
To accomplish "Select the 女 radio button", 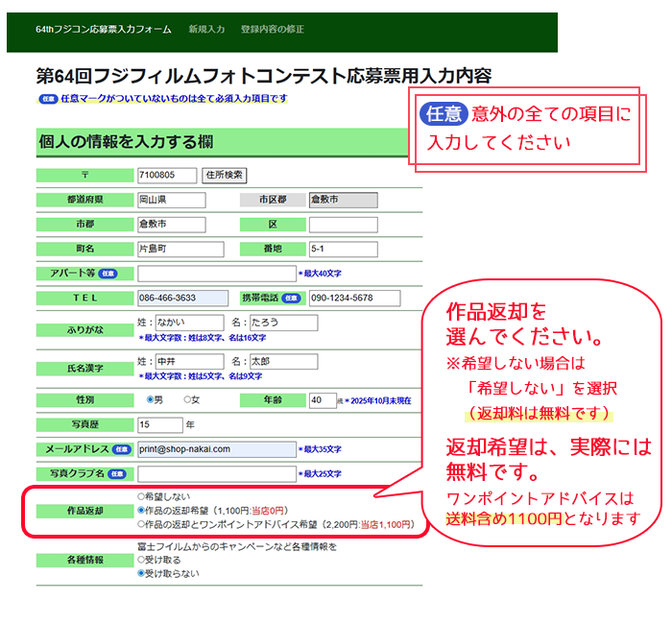I will [x=187, y=399].
